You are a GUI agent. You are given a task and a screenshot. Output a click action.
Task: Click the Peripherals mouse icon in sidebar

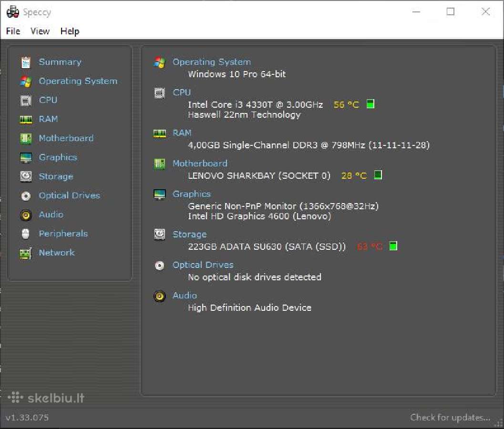(26, 234)
